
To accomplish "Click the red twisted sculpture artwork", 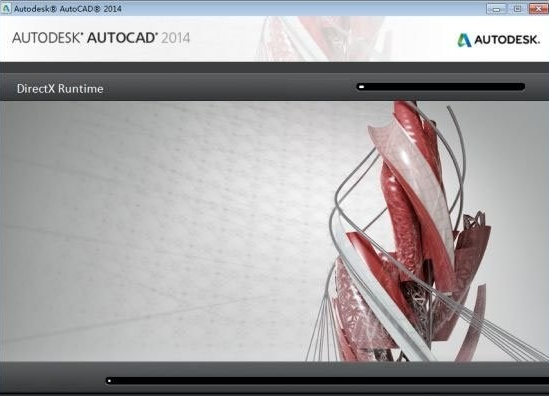I will point(413,231).
